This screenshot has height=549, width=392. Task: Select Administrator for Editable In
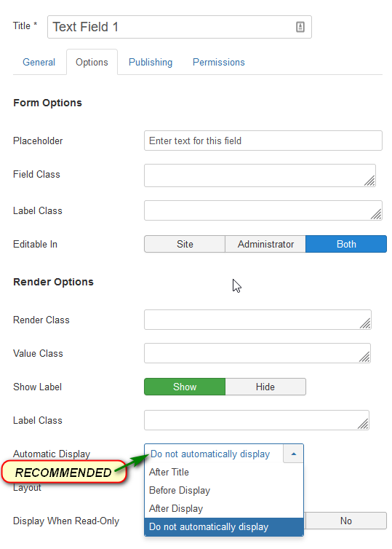pyautogui.click(x=265, y=244)
